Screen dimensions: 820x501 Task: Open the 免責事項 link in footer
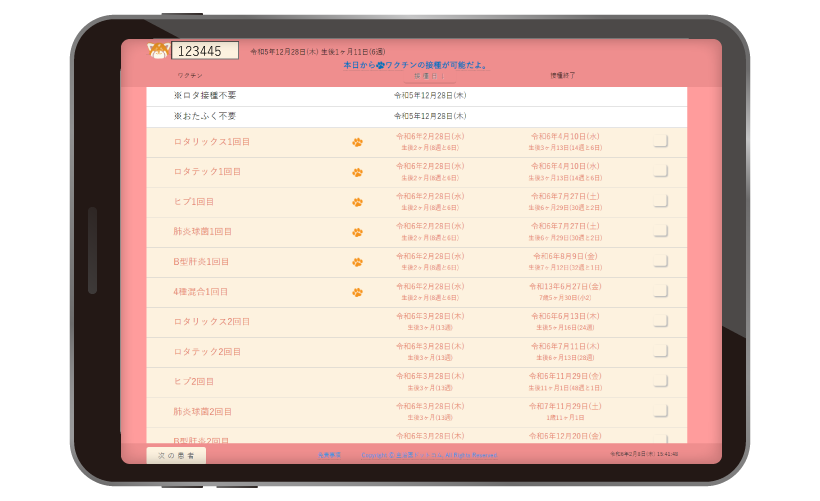[x=329, y=455]
